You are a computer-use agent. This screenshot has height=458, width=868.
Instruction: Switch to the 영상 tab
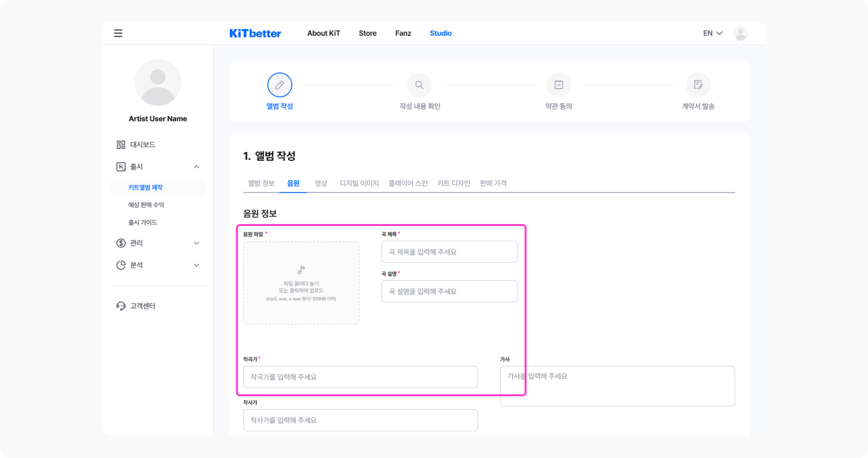pyautogui.click(x=321, y=183)
